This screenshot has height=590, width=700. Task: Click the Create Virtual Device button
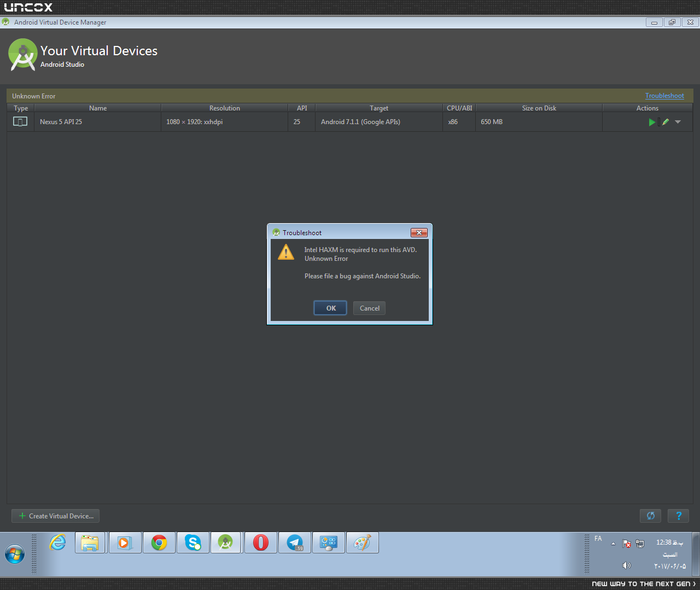[x=56, y=516]
